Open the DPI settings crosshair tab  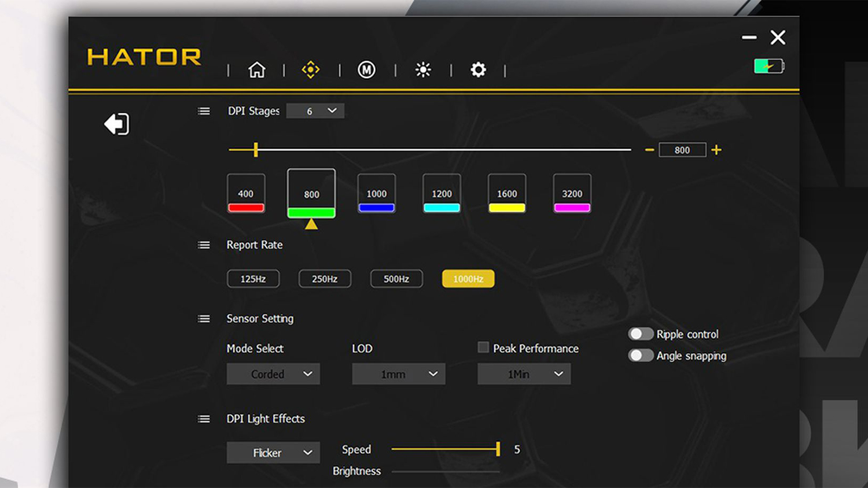click(311, 70)
